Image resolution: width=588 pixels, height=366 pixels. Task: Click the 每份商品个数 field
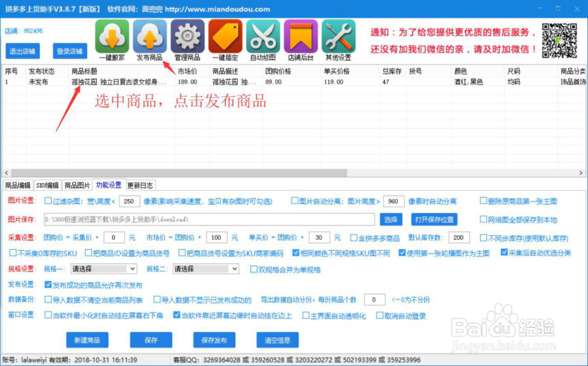pyautogui.click(x=375, y=300)
